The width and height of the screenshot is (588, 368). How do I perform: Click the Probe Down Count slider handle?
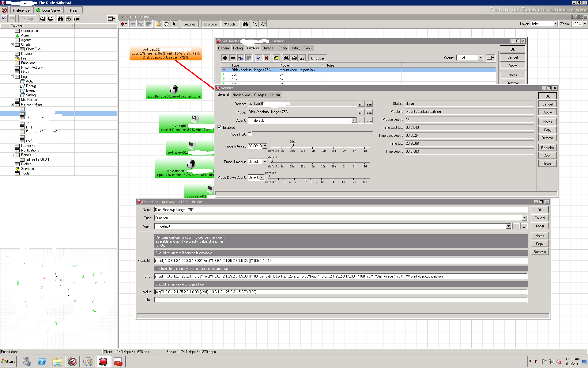click(269, 176)
